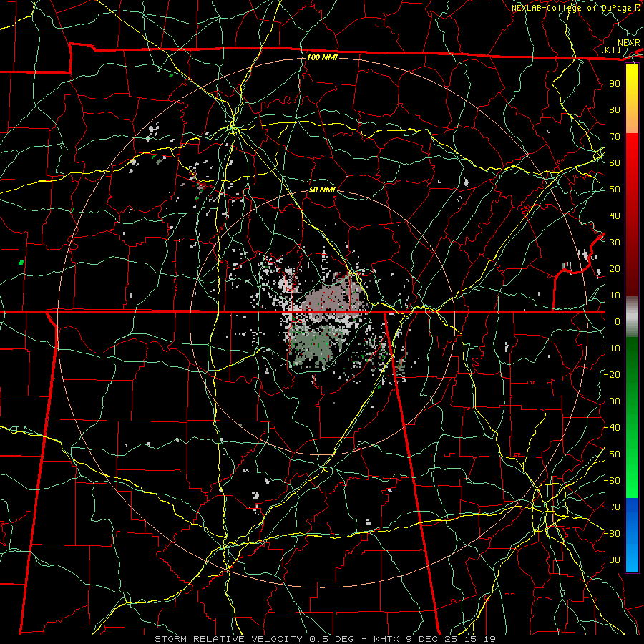Click the -30 value on the velocity scale
The height and width of the screenshot is (644, 644).
click(612, 401)
